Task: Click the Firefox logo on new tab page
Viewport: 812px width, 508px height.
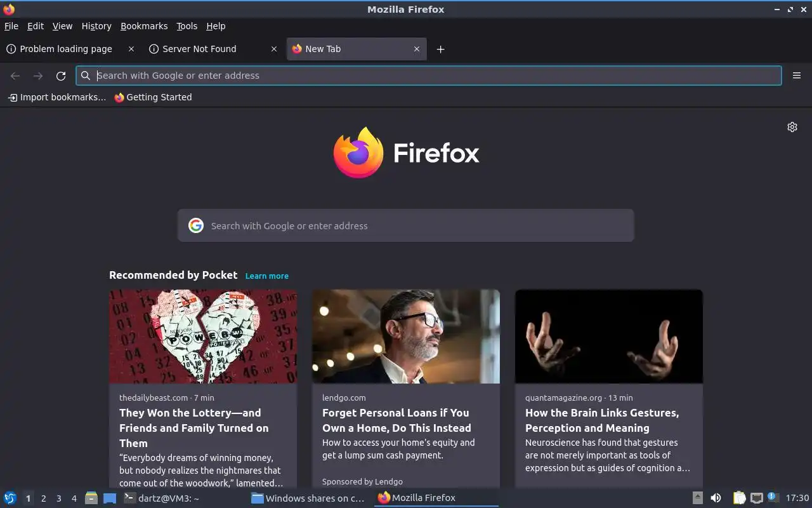Action: click(x=358, y=152)
